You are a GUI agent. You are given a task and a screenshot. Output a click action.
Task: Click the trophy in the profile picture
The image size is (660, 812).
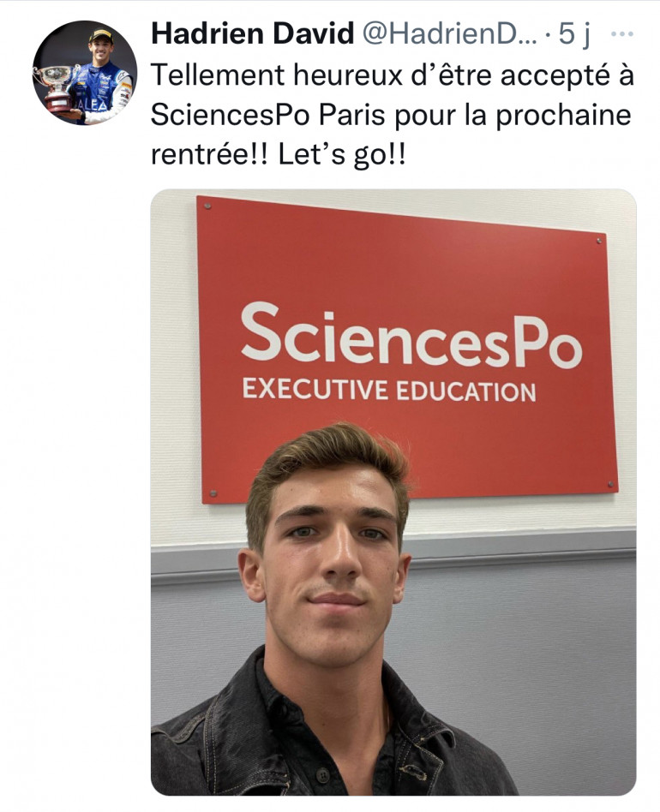[x=57, y=82]
